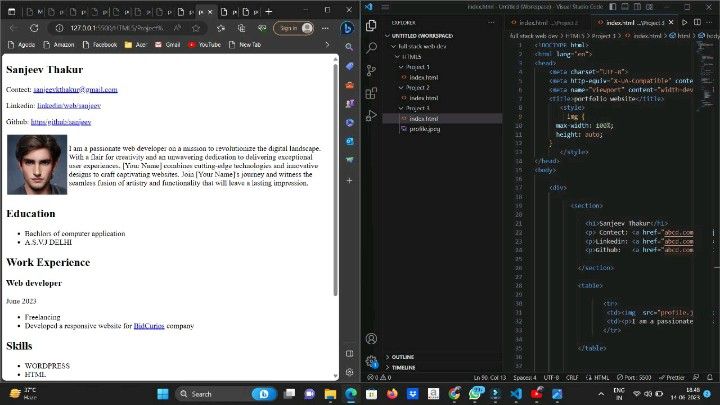The image size is (720, 405).
Task: Open the Explorer view in VS Code activity bar
Action: coord(371,25)
